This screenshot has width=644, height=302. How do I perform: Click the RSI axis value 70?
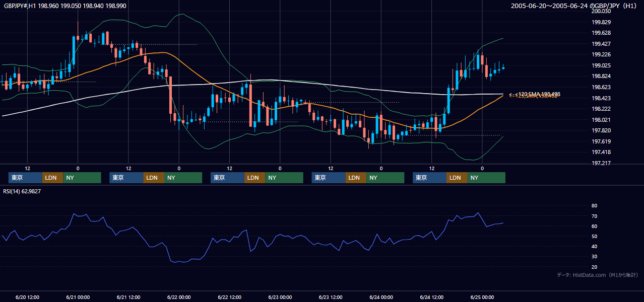[595, 216]
